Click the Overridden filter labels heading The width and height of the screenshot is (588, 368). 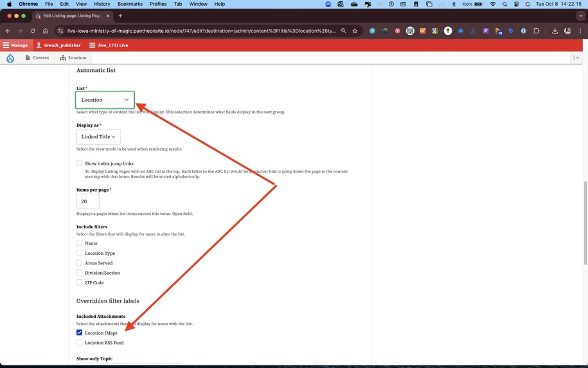pos(107,301)
